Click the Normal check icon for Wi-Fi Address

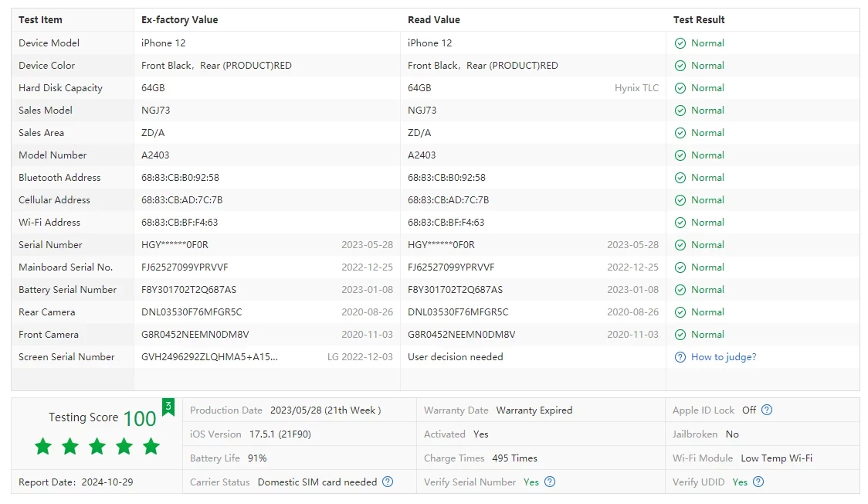tap(680, 223)
